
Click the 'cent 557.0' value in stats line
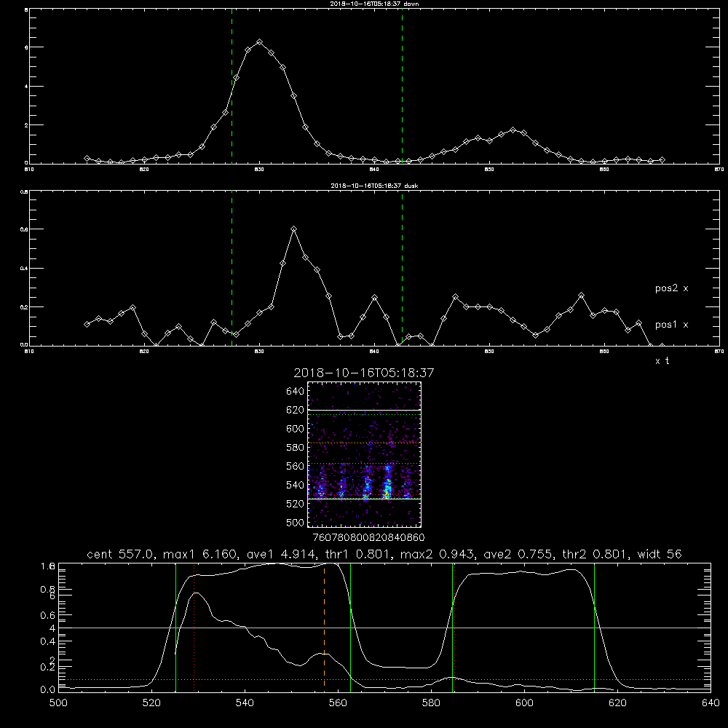click(118, 554)
